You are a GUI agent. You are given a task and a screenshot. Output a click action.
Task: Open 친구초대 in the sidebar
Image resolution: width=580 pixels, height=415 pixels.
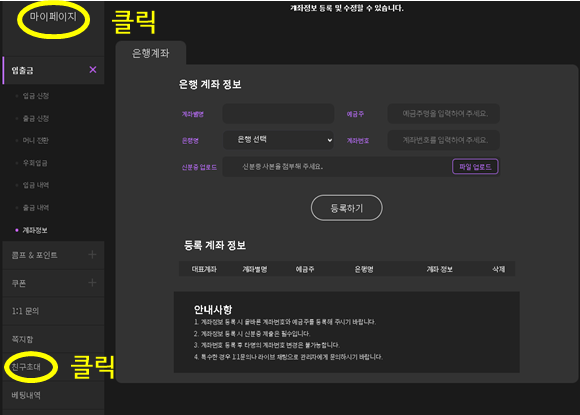(26, 367)
